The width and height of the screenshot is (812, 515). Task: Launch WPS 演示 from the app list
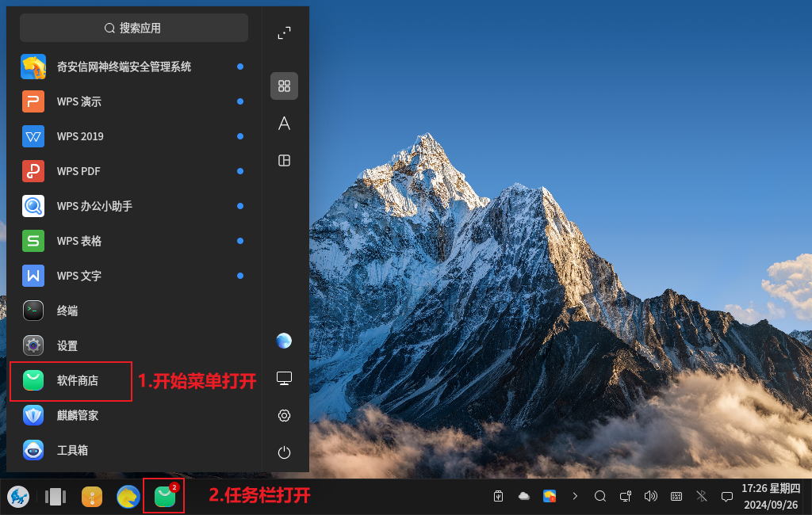click(x=79, y=101)
